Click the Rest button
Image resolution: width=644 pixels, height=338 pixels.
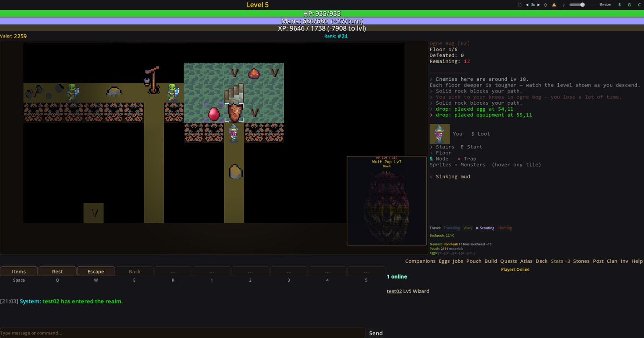pos(57,272)
